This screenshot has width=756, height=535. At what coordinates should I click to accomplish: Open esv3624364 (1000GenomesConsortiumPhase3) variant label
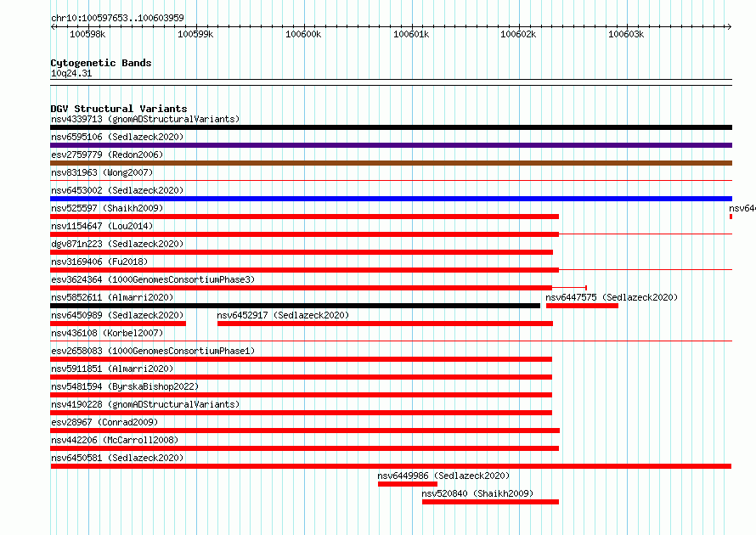tap(153, 279)
